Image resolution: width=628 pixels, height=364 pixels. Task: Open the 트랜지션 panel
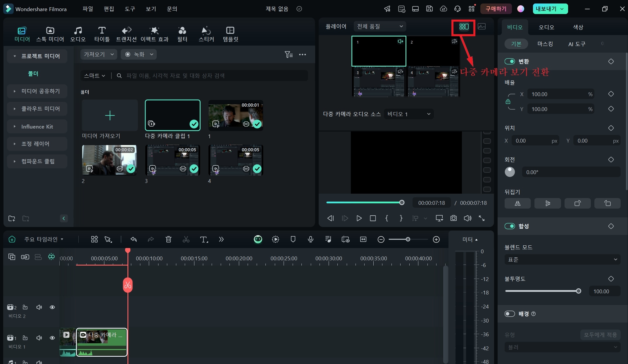[x=126, y=34]
